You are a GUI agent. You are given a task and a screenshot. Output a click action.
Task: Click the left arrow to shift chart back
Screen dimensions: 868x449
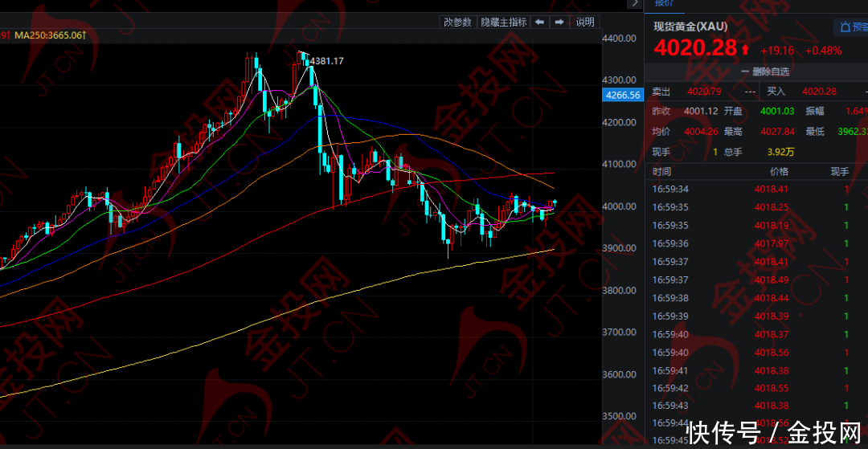click(539, 22)
